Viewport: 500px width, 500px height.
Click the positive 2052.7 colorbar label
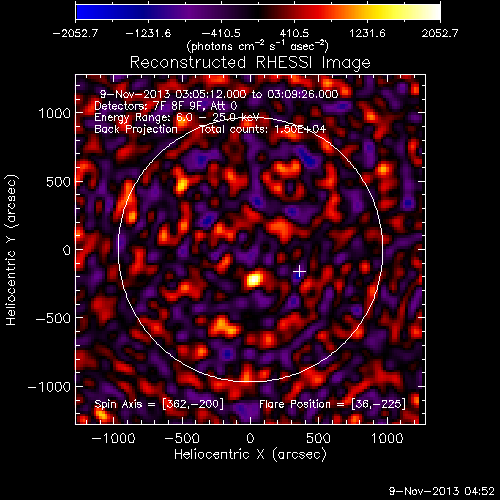[x=440, y=33]
